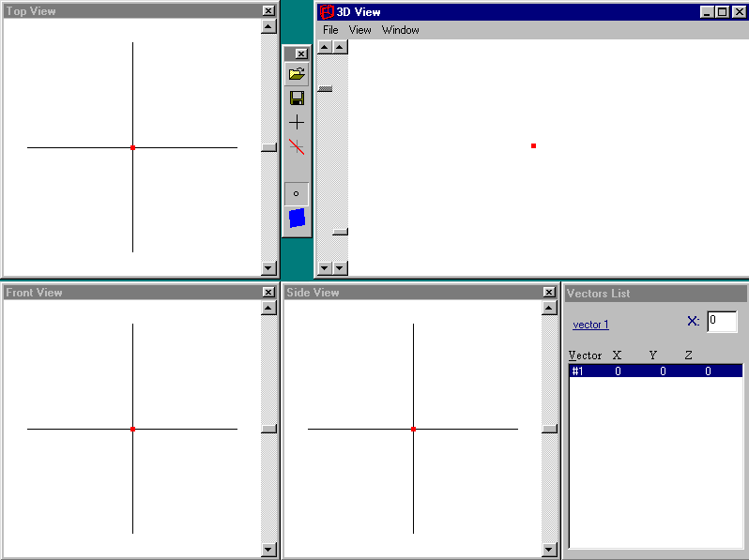Click the Vector column header
This screenshot has height=560, width=749.
[x=585, y=356]
